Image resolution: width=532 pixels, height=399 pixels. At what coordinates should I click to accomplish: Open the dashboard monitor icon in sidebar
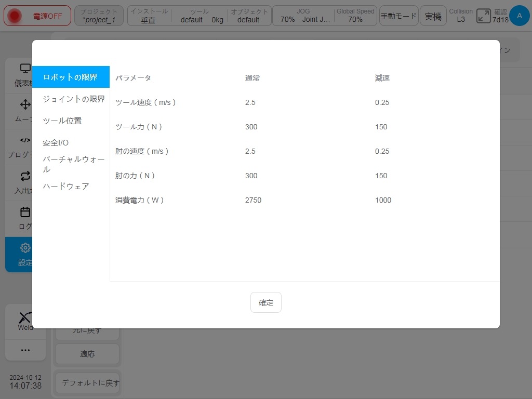click(25, 68)
